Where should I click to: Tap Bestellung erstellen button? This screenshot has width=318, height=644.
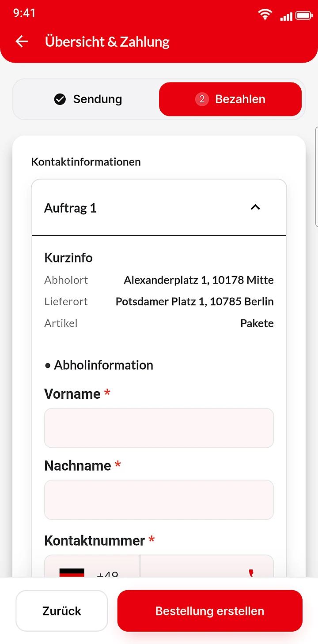tap(210, 611)
